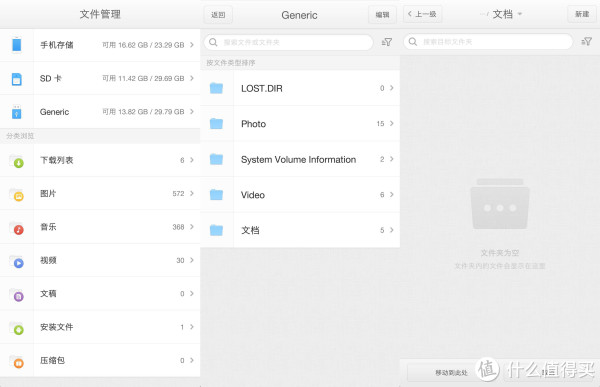Click the LOST.DIR folder icon
This screenshot has width=600, height=387.
coord(216,88)
